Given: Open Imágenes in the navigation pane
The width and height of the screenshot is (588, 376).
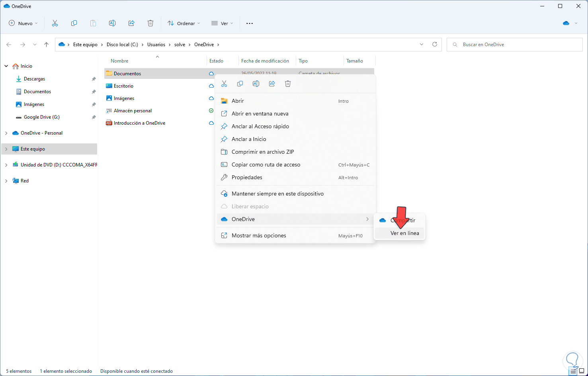Looking at the screenshot, I should pyautogui.click(x=34, y=104).
